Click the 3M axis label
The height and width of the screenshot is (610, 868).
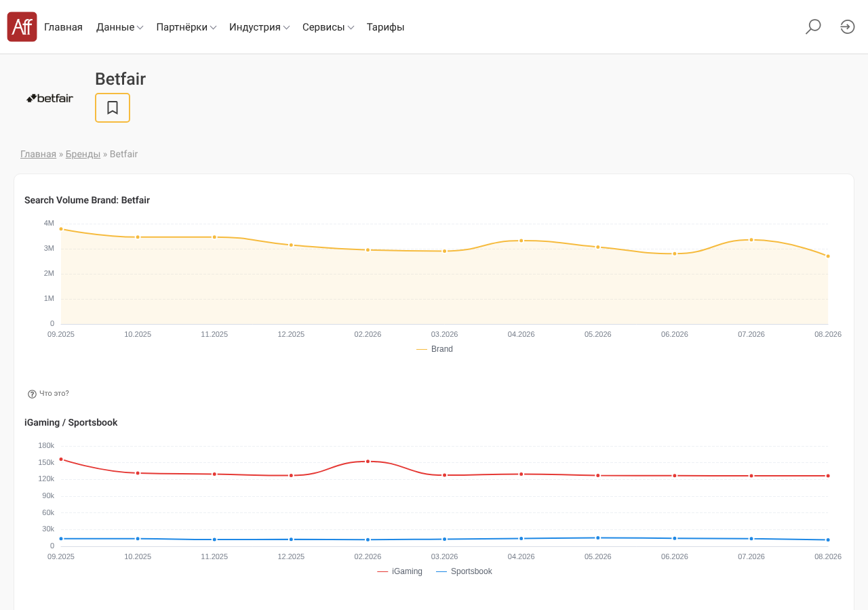coord(49,248)
